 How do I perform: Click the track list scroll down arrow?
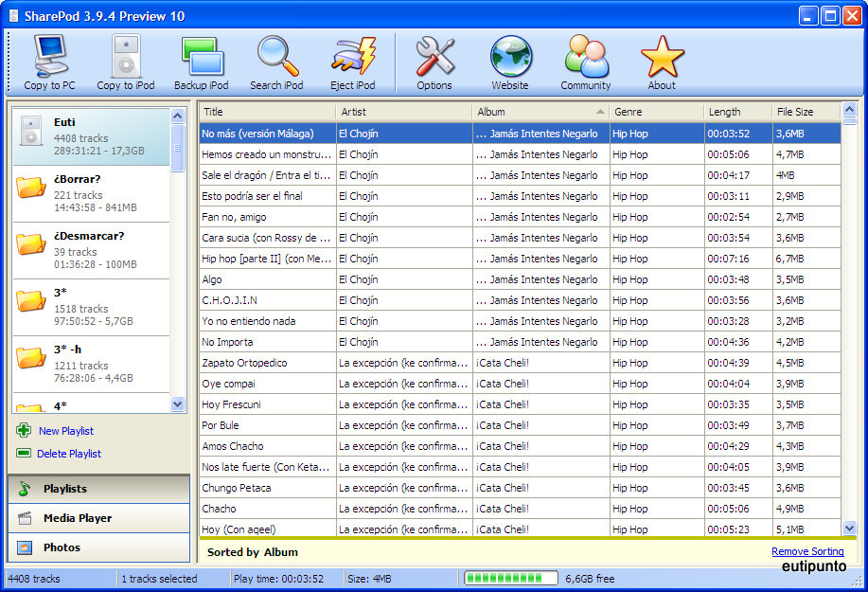point(850,528)
